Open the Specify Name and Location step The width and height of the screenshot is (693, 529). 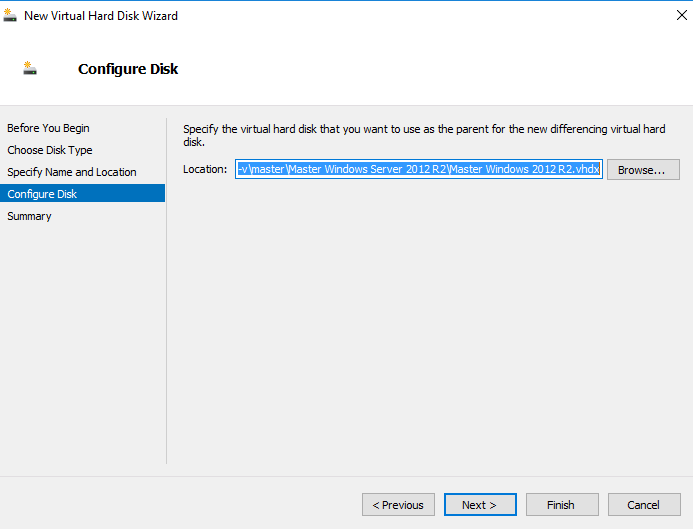[72, 172]
